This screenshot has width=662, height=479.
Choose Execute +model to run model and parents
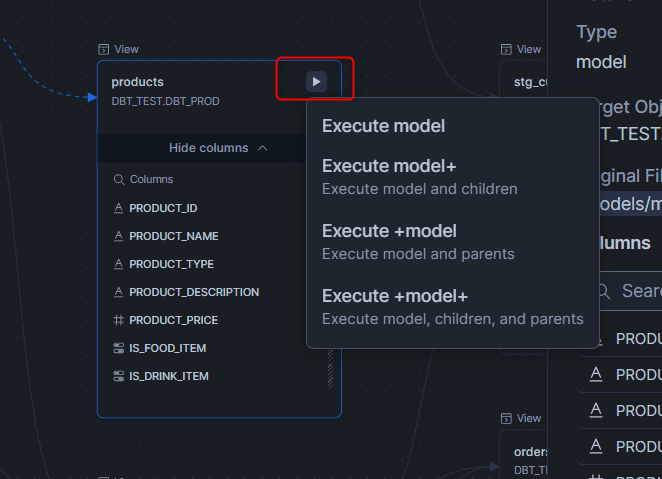tap(418, 242)
